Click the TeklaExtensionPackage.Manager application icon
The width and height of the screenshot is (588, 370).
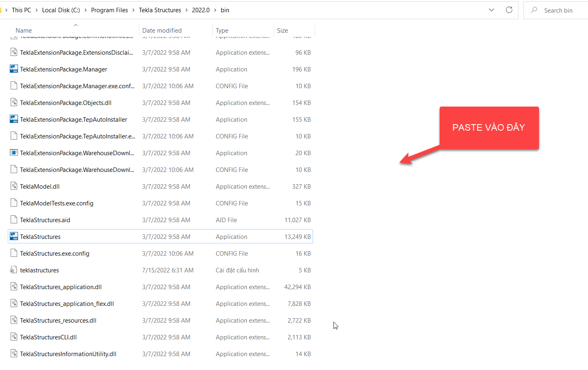click(14, 69)
